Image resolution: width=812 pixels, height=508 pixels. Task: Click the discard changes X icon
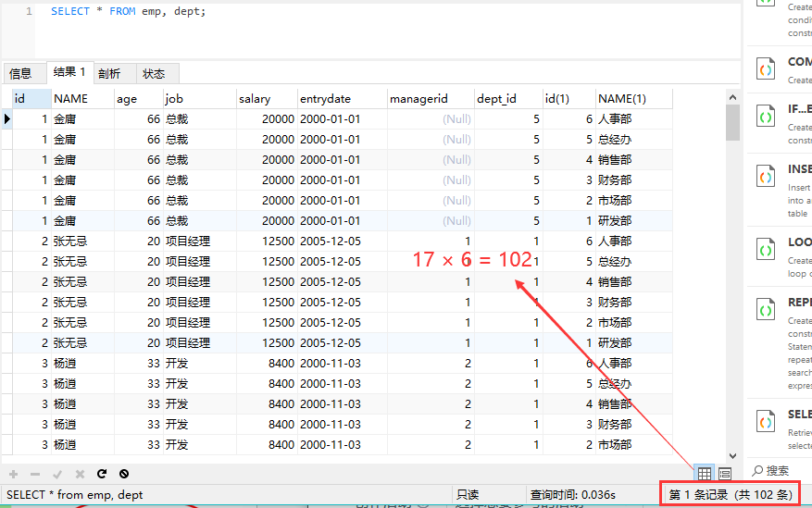click(80, 474)
